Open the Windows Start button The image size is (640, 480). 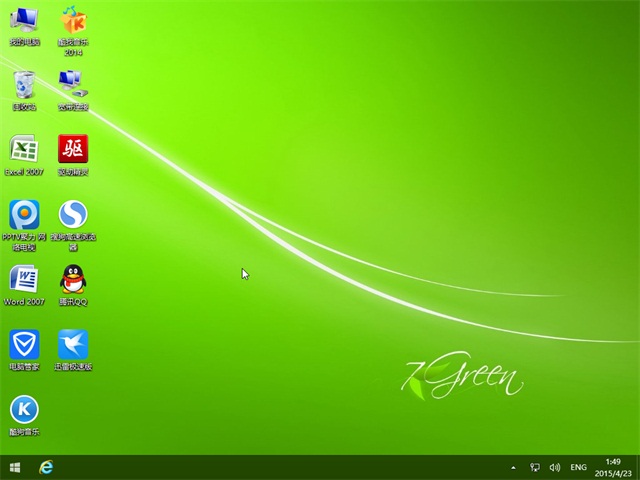[14, 467]
